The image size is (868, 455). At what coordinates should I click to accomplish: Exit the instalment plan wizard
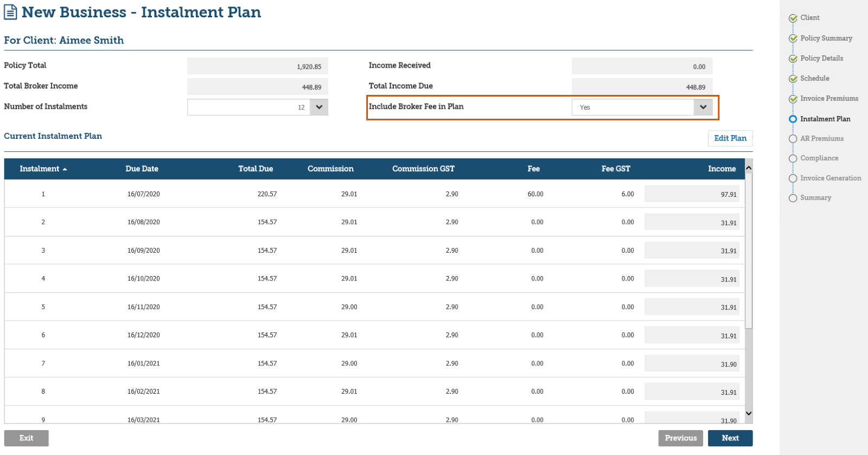(26, 438)
